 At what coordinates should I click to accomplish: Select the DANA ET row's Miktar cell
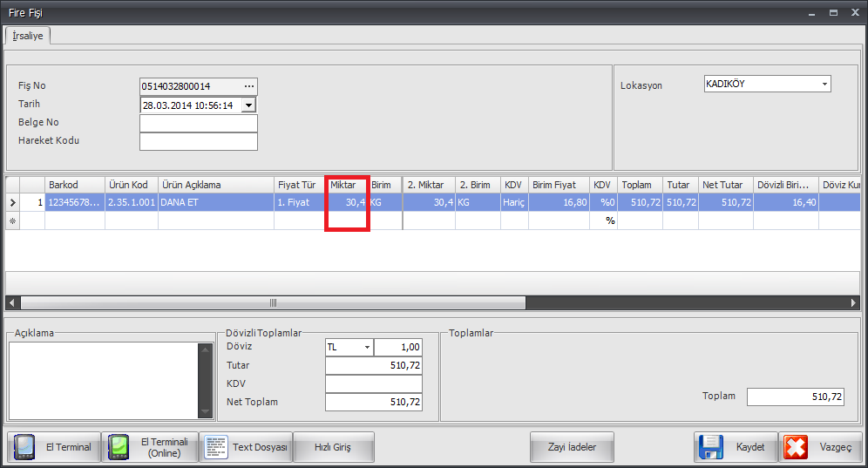click(347, 202)
